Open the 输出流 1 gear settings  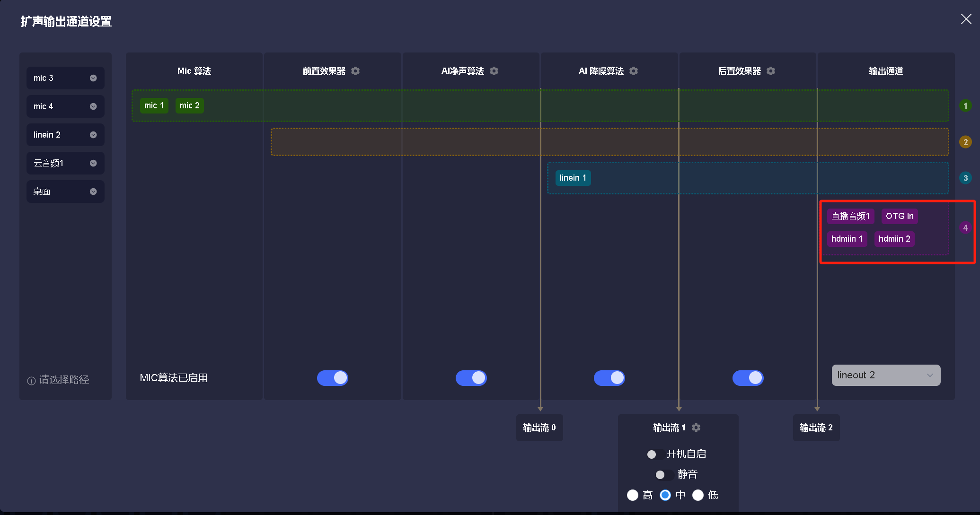(x=696, y=428)
